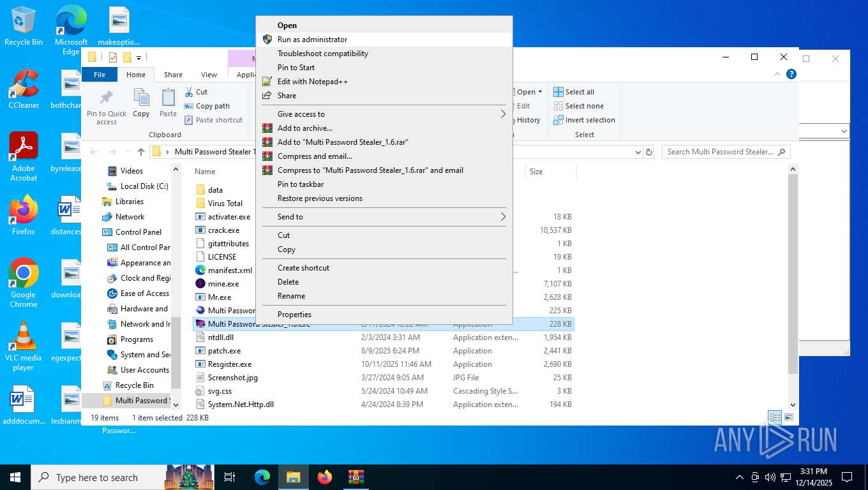Choose Run as administrator in context menu
The image size is (868, 490).
tap(384, 40)
